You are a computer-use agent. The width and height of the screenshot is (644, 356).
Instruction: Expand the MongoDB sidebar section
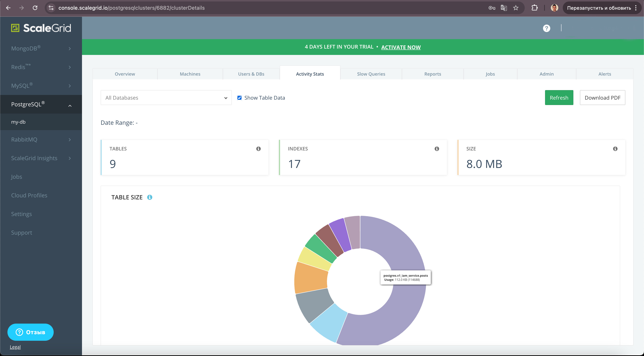pyautogui.click(x=41, y=48)
